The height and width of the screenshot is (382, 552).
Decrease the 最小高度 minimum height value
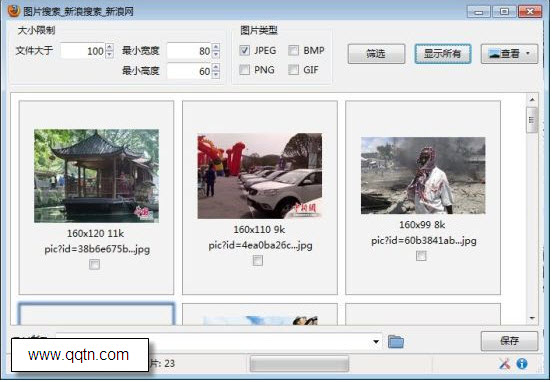coord(216,75)
